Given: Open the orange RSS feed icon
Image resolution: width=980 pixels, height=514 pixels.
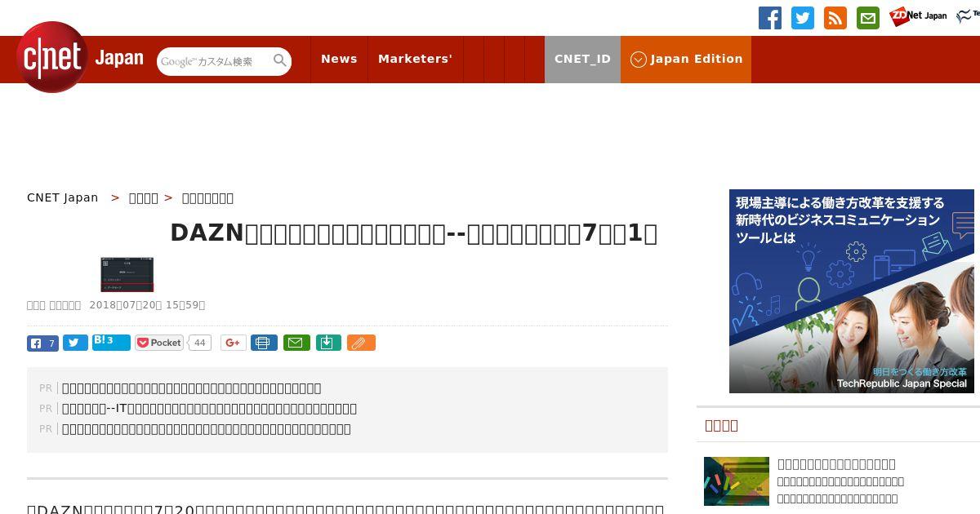Looking at the screenshot, I should click(835, 18).
